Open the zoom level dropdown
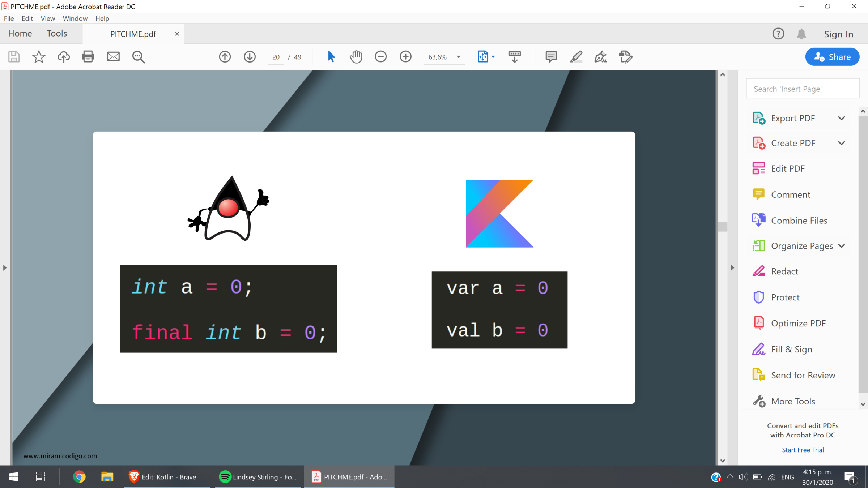 tap(458, 57)
